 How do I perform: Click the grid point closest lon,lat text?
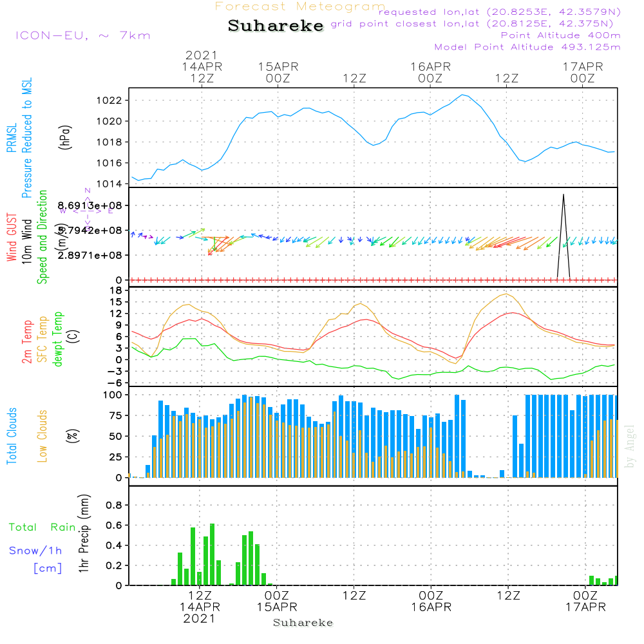(x=476, y=24)
